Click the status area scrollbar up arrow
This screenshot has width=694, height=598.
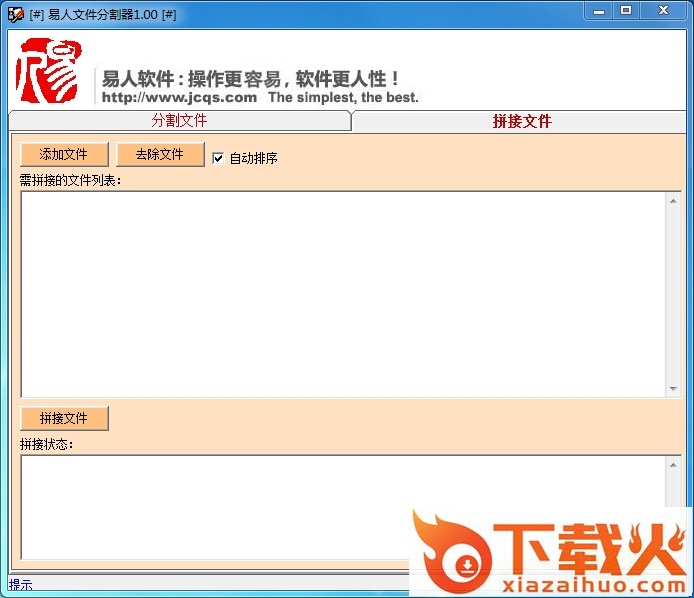click(x=673, y=465)
